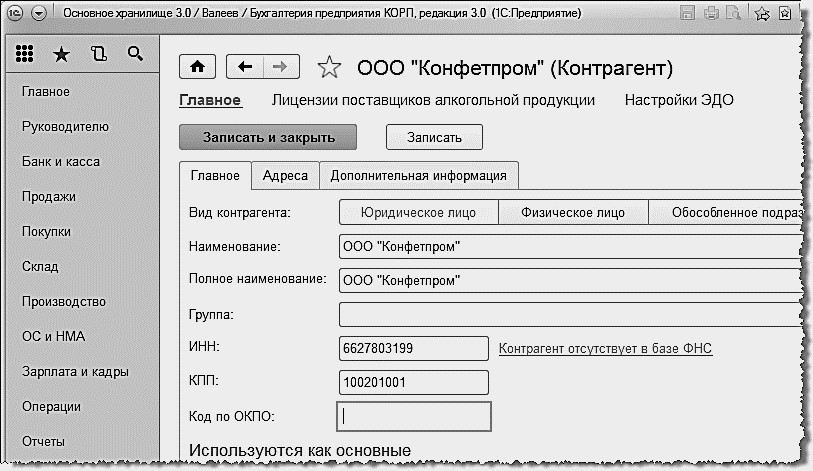Open the Банк и касса section
The width and height of the screenshot is (813, 471).
[x=61, y=161]
